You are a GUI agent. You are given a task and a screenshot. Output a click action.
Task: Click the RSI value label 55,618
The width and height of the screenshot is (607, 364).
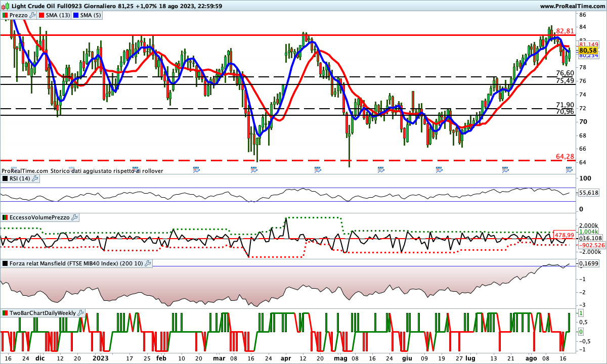tap(588, 193)
